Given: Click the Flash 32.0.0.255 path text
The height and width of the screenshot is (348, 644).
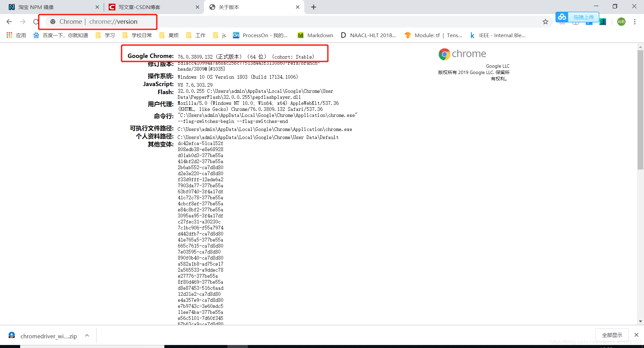Looking at the screenshot, I should pyautogui.click(x=256, y=94).
